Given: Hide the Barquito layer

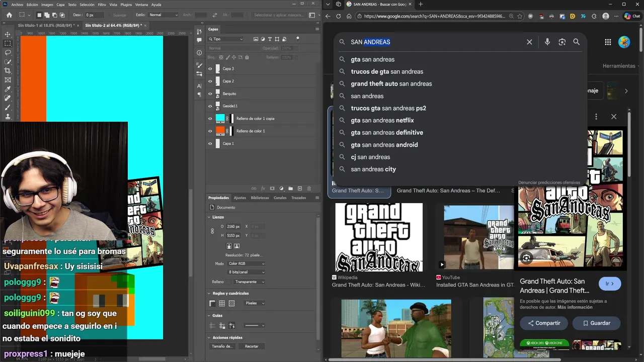Looking at the screenshot, I should [210, 94].
